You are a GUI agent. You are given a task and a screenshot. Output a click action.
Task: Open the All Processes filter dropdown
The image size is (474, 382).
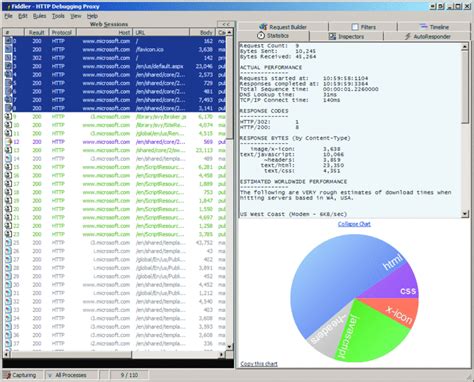click(70, 375)
